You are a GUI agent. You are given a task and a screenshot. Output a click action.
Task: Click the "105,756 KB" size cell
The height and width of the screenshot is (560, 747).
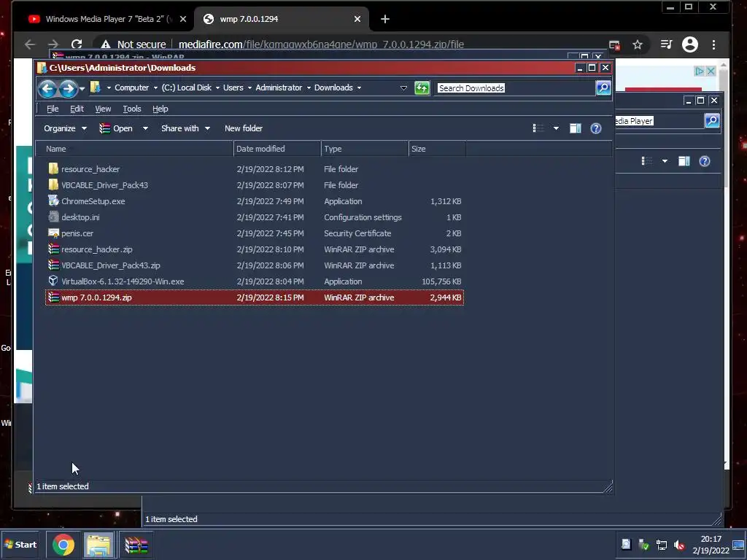(441, 281)
